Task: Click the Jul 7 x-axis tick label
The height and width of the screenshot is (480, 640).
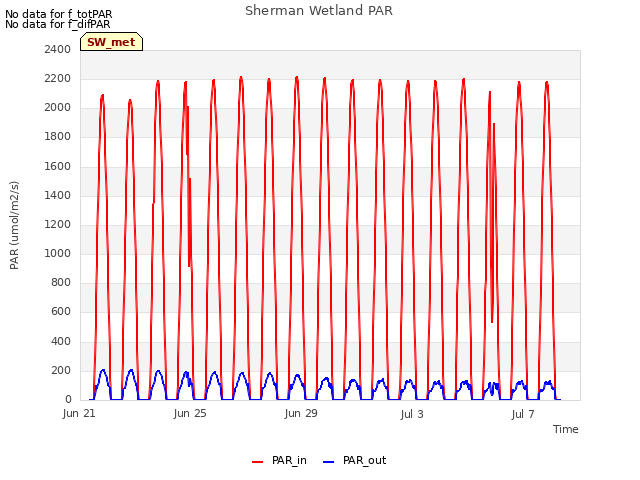Action: (x=523, y=415)
